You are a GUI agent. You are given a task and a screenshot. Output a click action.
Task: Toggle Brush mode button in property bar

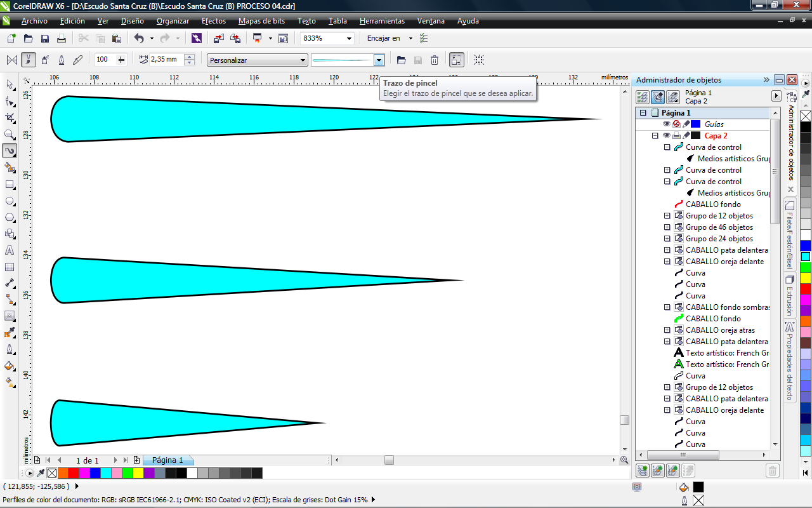[29, 60]
